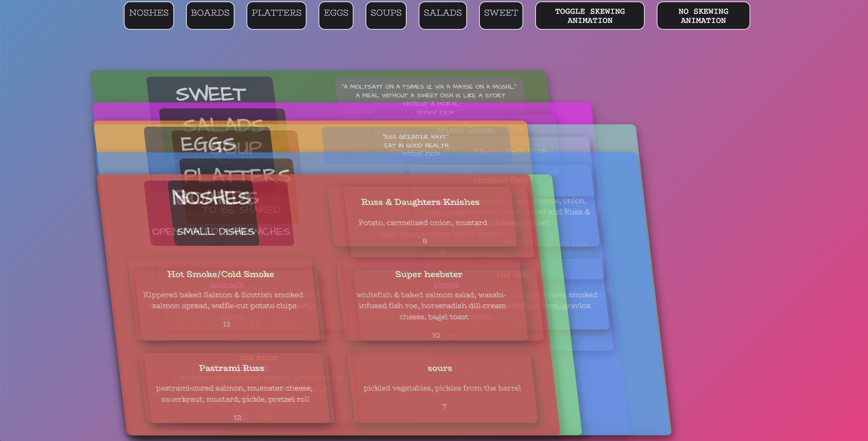
Task: Switch to the EGGS section
Action: click(336, 16)
